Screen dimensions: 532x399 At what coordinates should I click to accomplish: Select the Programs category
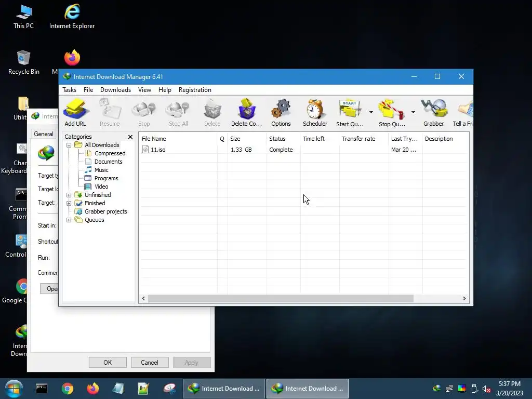click(106, 178)
